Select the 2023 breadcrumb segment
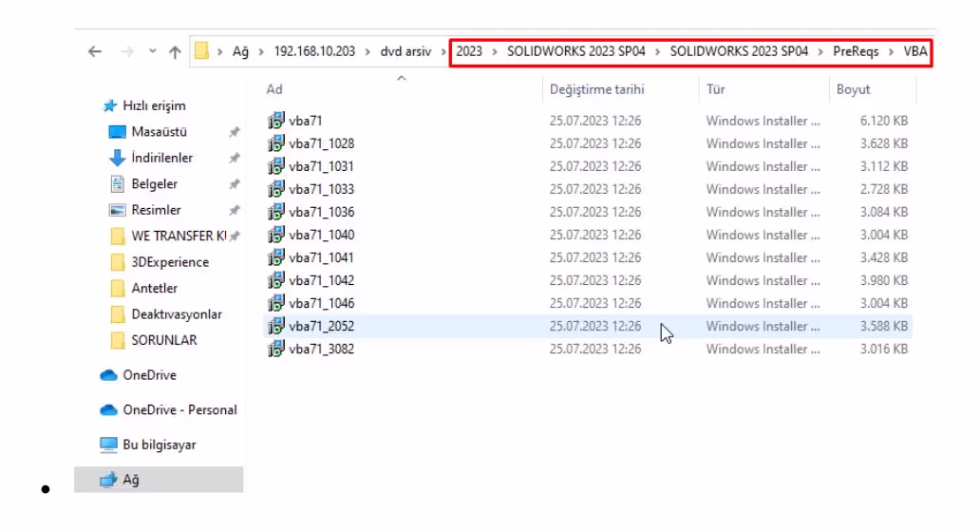This screenshot has height=531, width=980. 469,51
